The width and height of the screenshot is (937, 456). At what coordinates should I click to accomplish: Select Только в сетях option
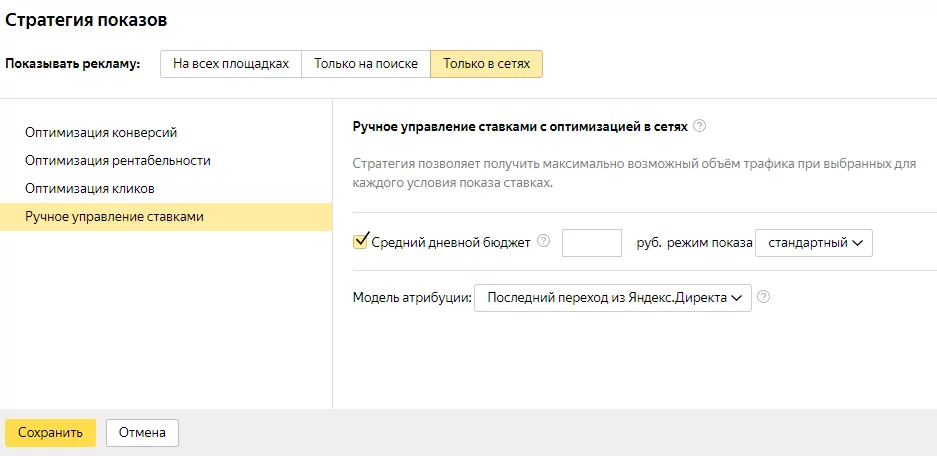point(486,64)
